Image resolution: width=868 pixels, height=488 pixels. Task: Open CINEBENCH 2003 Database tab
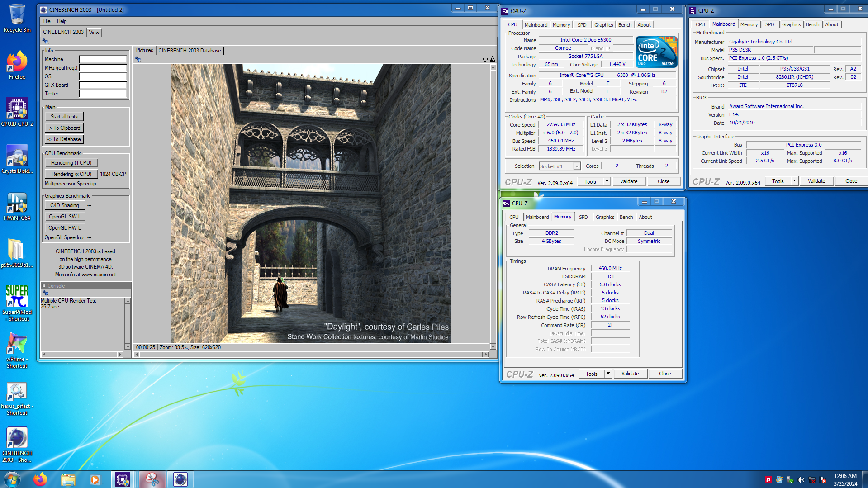pyautogui.click(x=190, y=51)
